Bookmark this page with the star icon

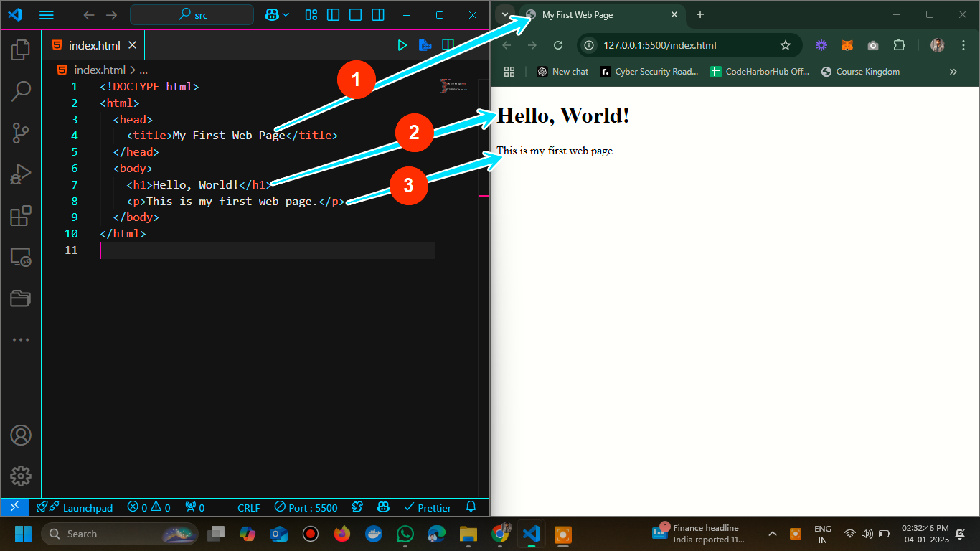tap(786, 45)
